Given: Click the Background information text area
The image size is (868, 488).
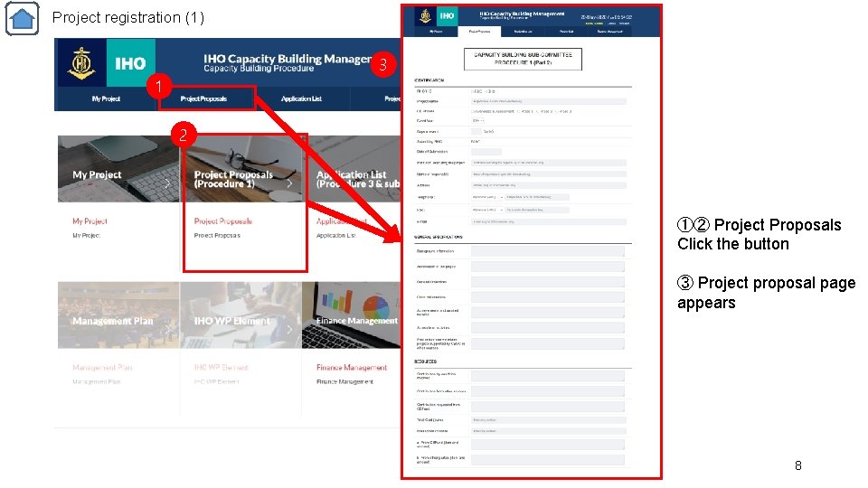Looking at the screenshot, I should pyautogui.click(x=548, y=252).
